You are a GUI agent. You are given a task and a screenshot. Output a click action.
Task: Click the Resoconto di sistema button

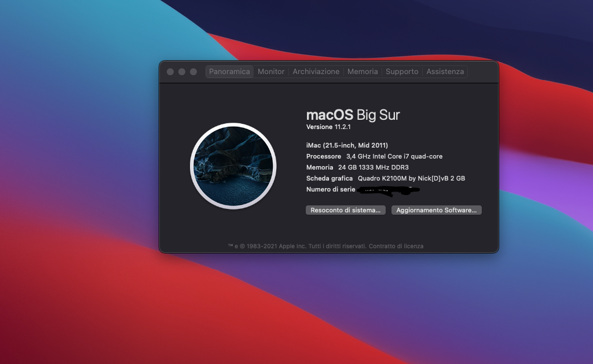(x=346, y=210)
